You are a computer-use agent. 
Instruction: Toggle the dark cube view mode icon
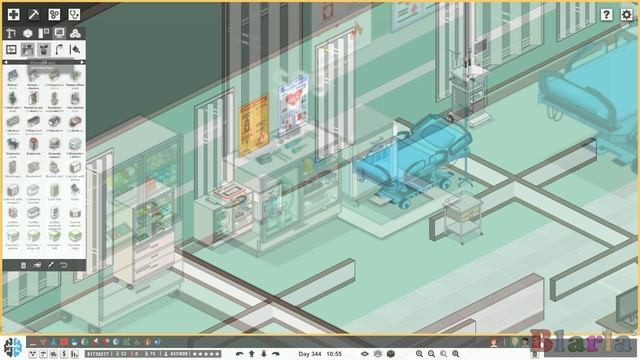coord(391,354)
